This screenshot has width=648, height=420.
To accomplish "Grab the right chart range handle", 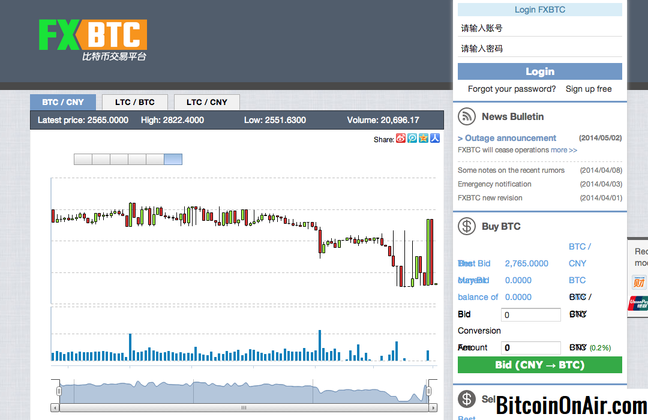I will pos(429,391).
